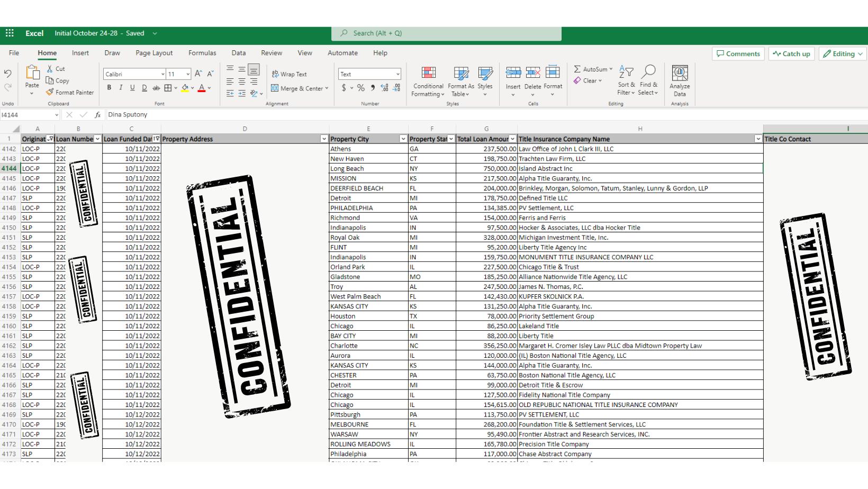Expand the Merge & Center options
Viewport: 868px width, 489px height.
[327, 88]
